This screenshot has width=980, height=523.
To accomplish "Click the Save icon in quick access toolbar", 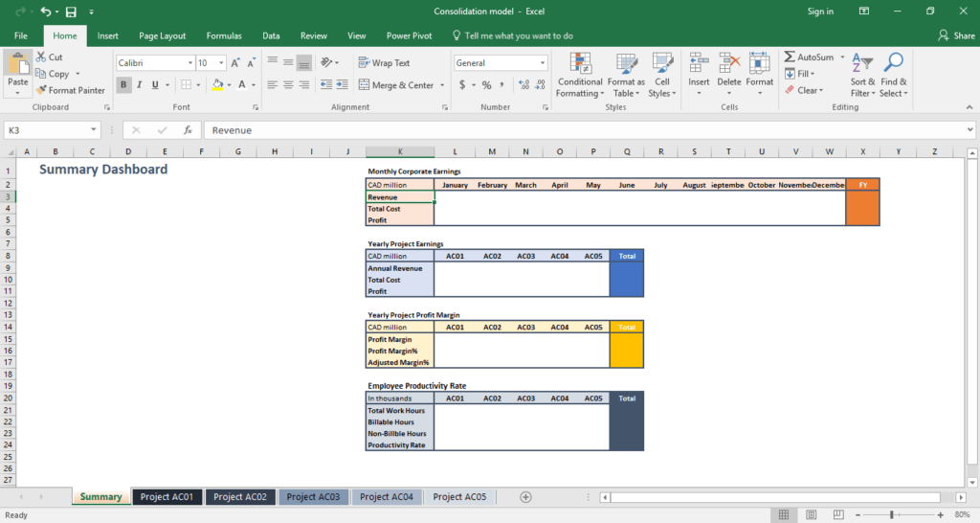I will pos(71,11).
